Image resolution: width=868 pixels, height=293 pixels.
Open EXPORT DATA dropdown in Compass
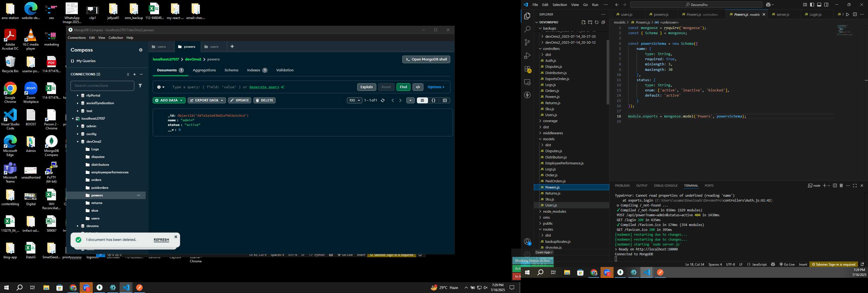206,100
